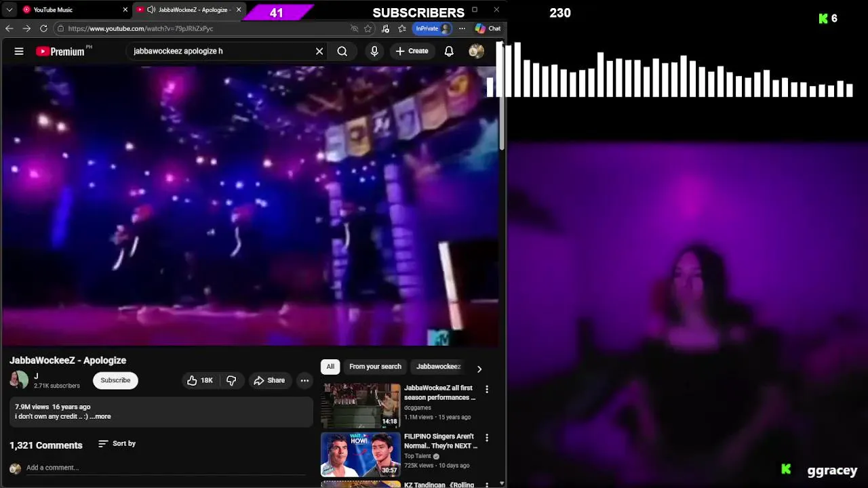Screen dimensions: 868x488
Task: Subscribe to channel J
Action: [115, 380]
